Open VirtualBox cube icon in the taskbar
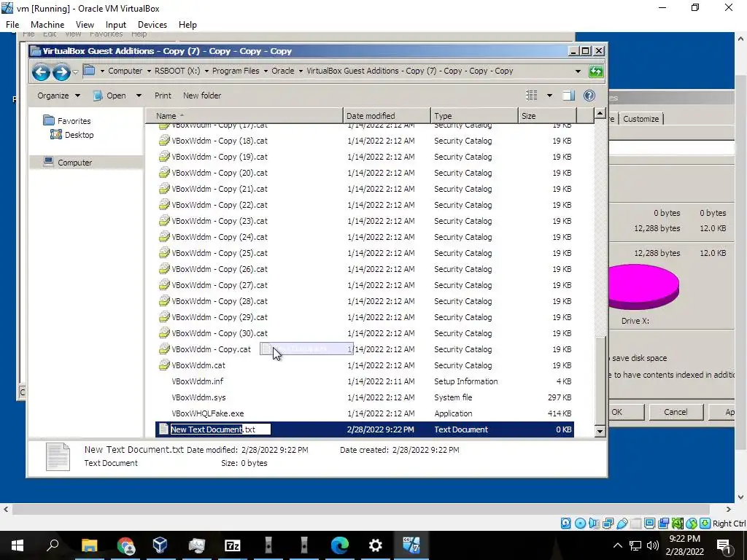Screen dimensions: 747x560 point(160,545)
